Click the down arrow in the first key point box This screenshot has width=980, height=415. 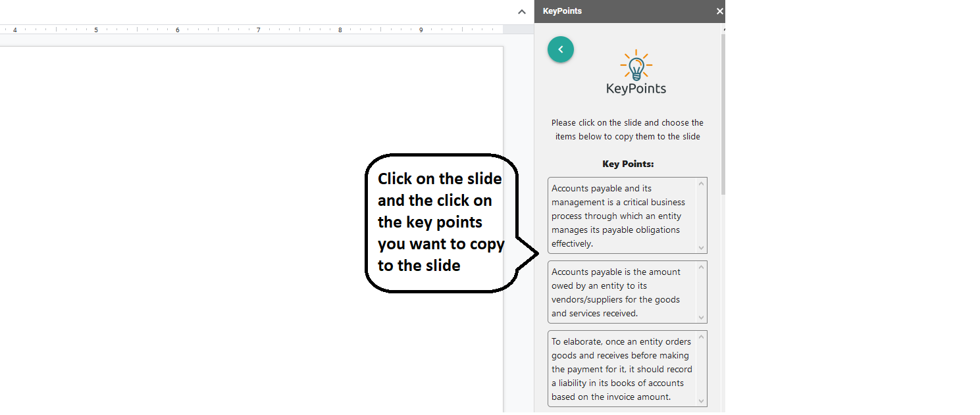tap(702, 248)
